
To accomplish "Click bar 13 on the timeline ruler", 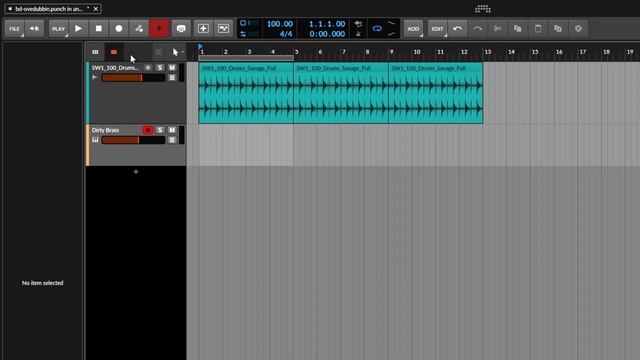I will coord(488,52).
